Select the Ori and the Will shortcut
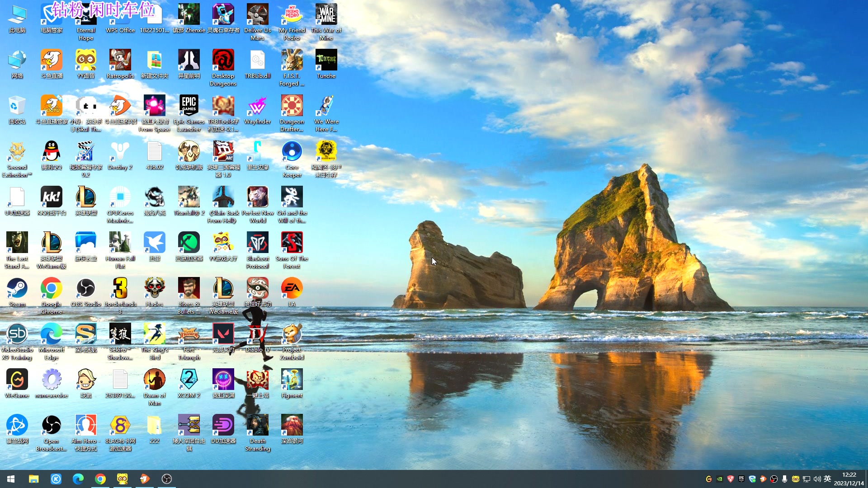This screenshot has width=868, height=488. click(292, 205)
